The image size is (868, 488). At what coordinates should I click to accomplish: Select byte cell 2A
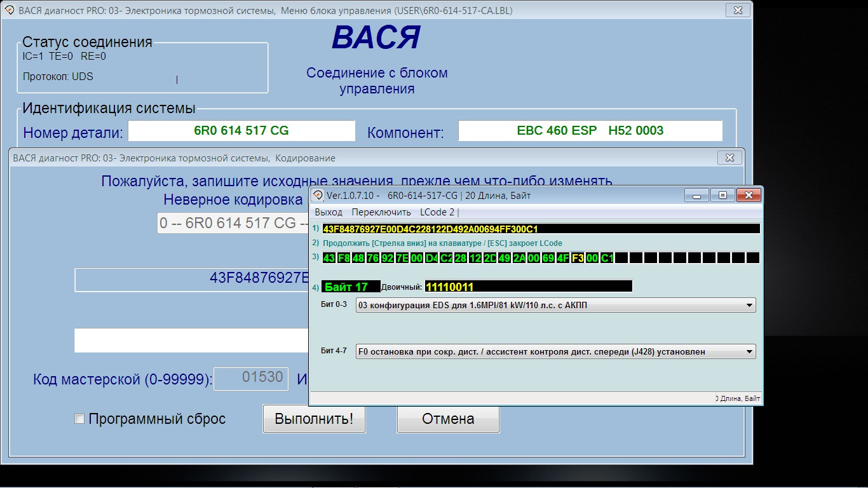tap(519, 258)
